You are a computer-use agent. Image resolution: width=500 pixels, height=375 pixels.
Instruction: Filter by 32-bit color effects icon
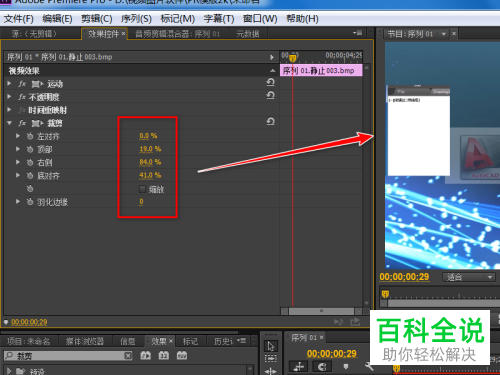(x=164, y=355)
